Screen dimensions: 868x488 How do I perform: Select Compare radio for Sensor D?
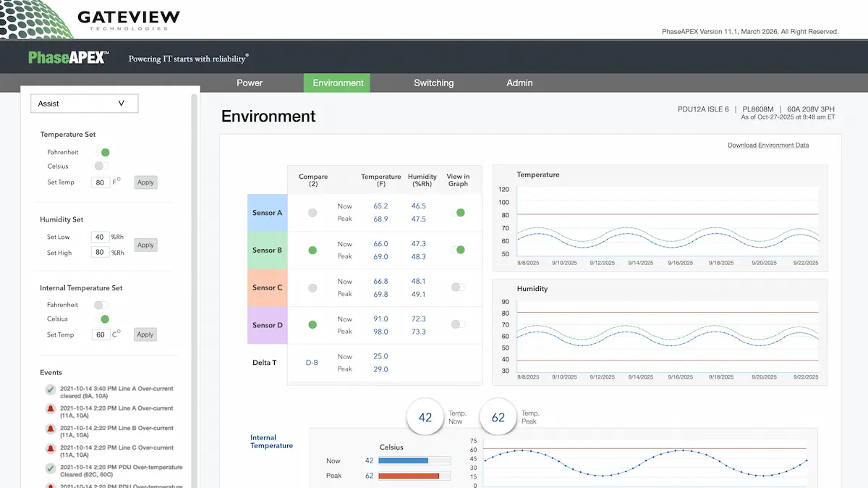(x=312, y=325)
